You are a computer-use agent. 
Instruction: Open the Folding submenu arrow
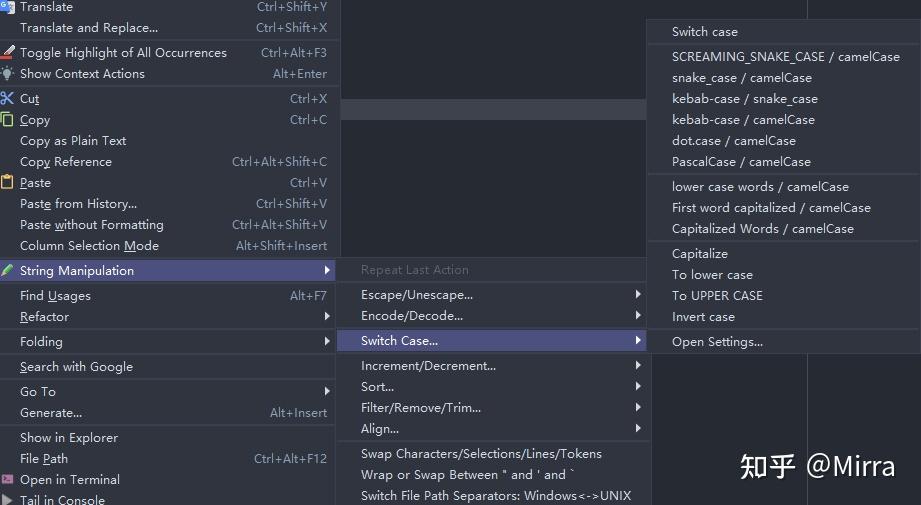coord(327,341)
